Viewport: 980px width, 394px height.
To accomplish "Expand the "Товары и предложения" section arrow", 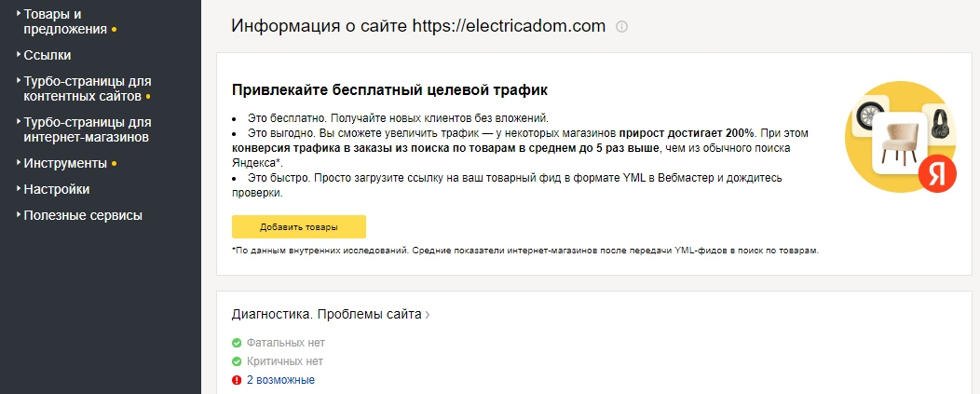I will 19,15.
